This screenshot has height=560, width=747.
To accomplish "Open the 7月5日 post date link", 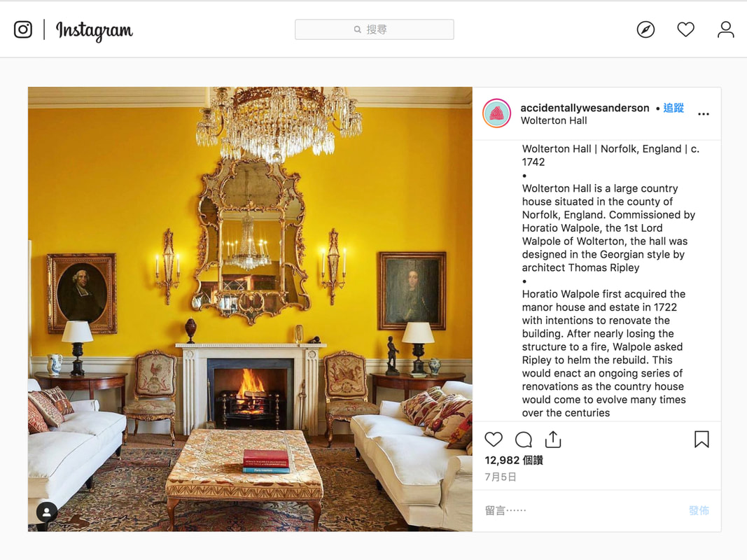I will pos(500,477).
